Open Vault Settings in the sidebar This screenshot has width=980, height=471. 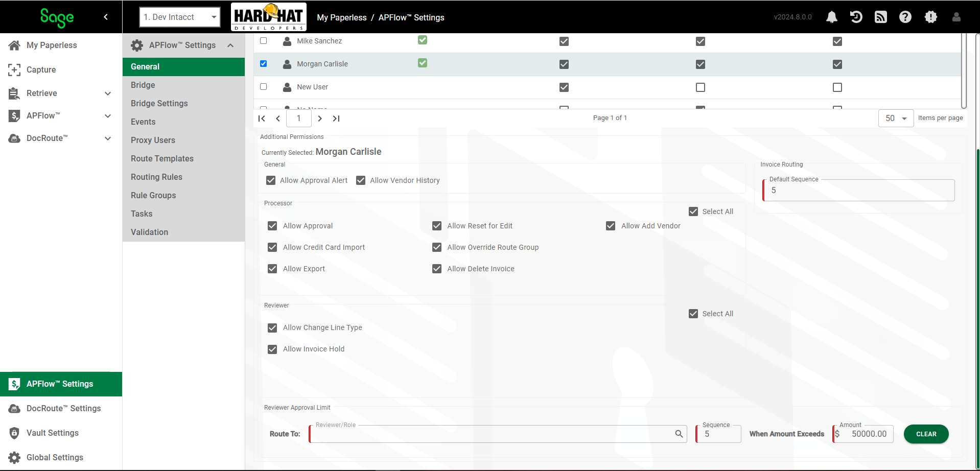click(61, 433)
